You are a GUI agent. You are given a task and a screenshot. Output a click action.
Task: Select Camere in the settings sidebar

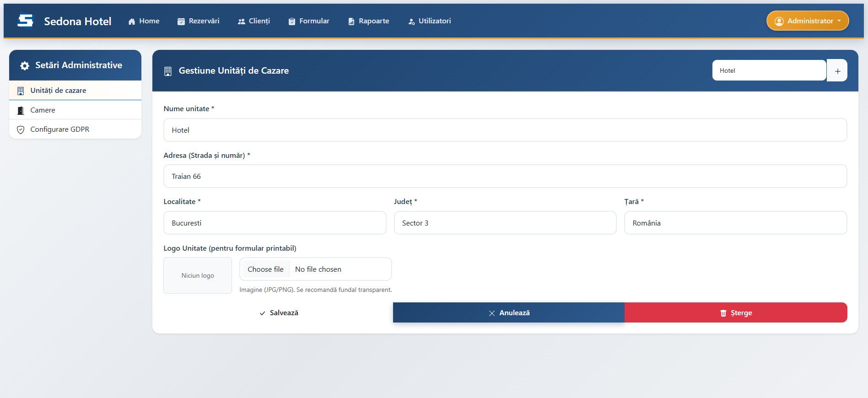(43, 110)
